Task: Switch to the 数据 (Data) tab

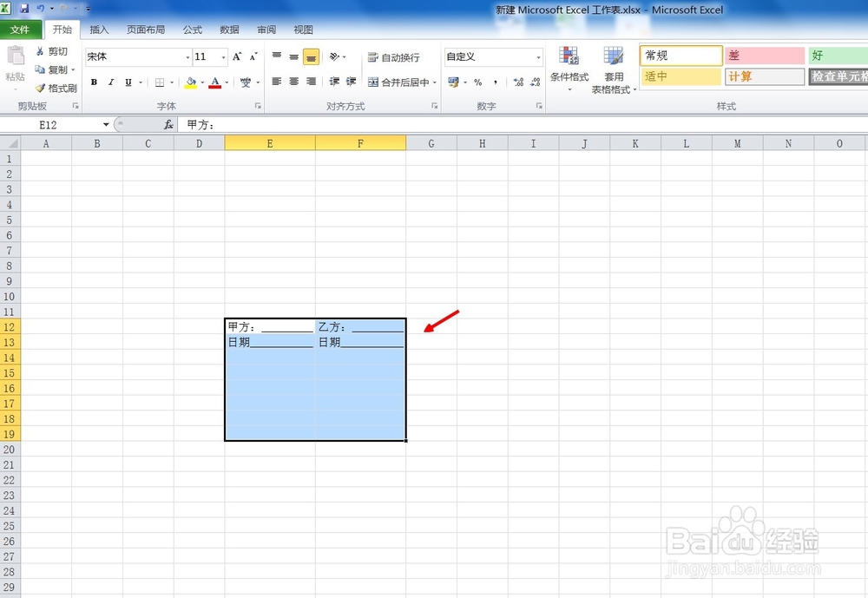Action: pos(229,30)
